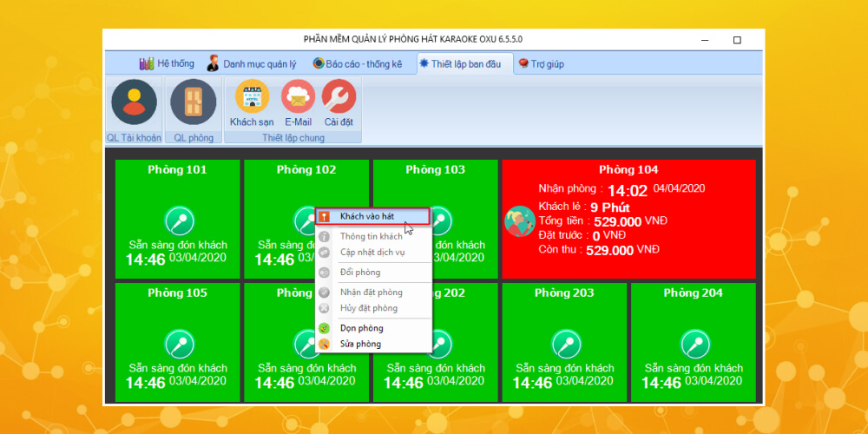Click the Thiết lập chung group label
Viewport: 868px width, 434px height.
pos(293,138)
